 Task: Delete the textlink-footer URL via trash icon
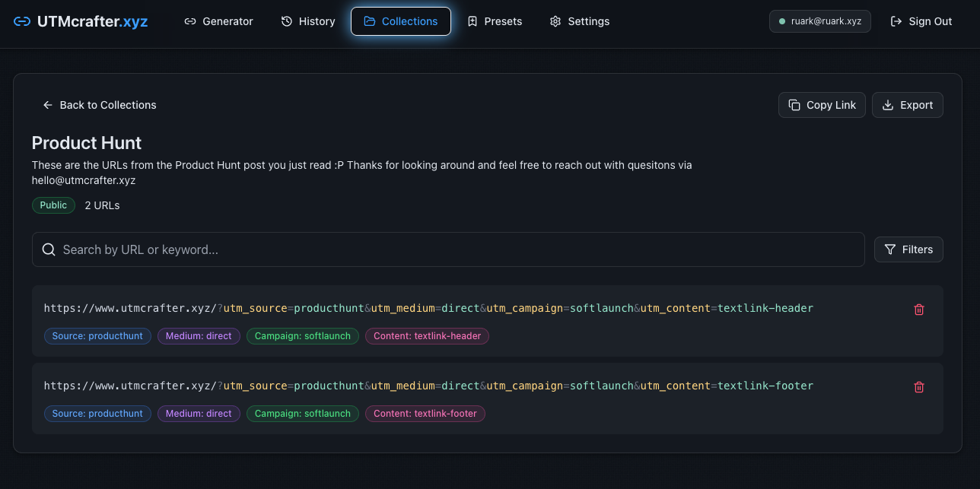click(918, 387)
